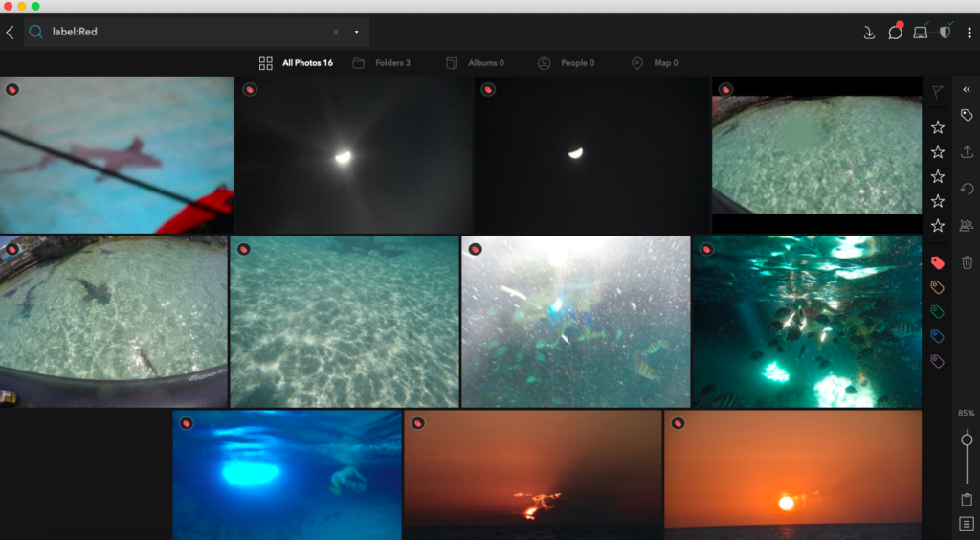Select the teal striped fish school photo
The height and width of the screenshot is (540, 980).
click(x=807, y=322)
